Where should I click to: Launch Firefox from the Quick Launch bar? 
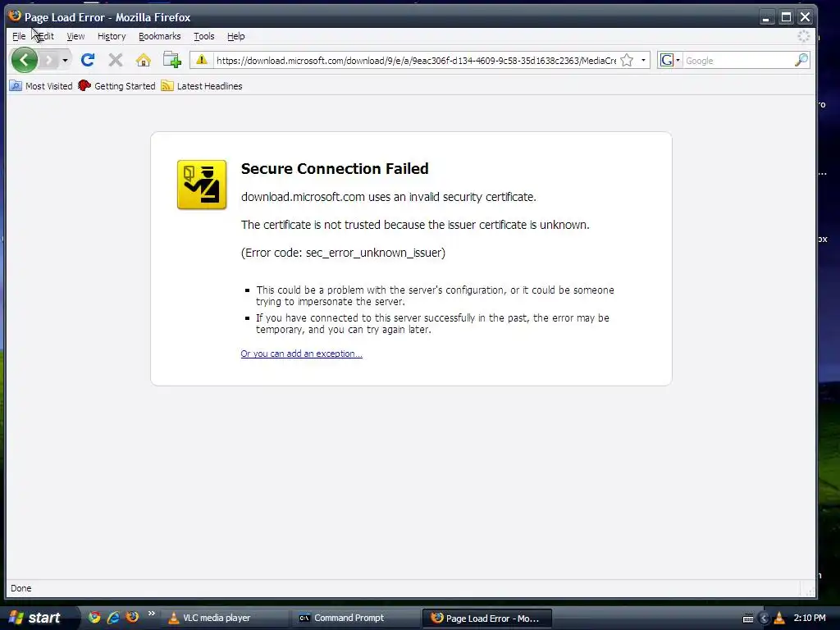132,618
